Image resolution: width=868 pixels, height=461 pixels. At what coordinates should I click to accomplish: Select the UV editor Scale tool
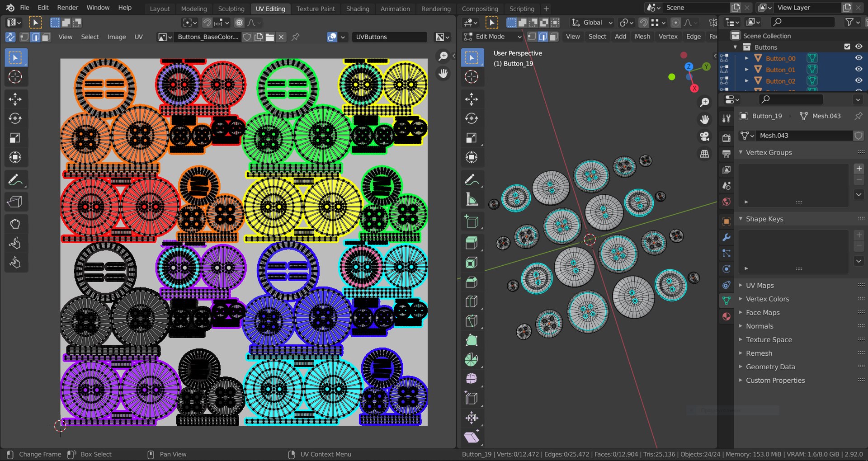tap(15, 138)
